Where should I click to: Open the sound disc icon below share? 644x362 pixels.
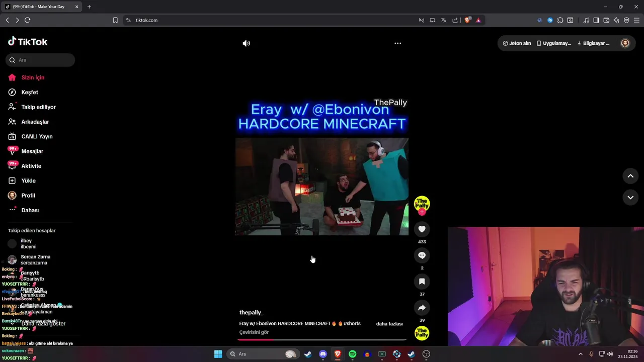pyautogui.click(x=422, y=333)
